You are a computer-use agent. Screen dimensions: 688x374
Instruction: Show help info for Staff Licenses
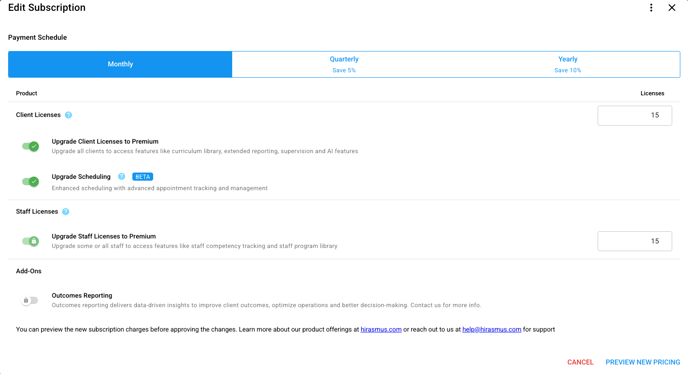point(66,212)
